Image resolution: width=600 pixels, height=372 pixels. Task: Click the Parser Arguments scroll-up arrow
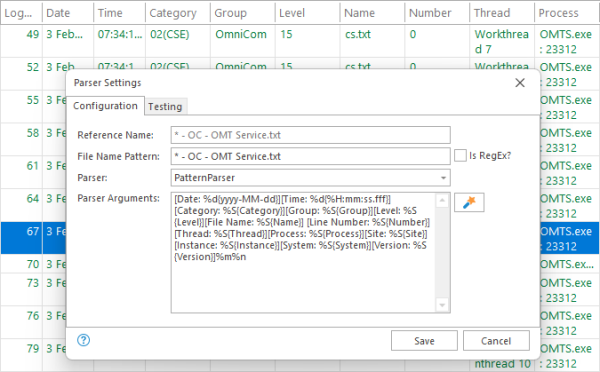click(442, 200)
